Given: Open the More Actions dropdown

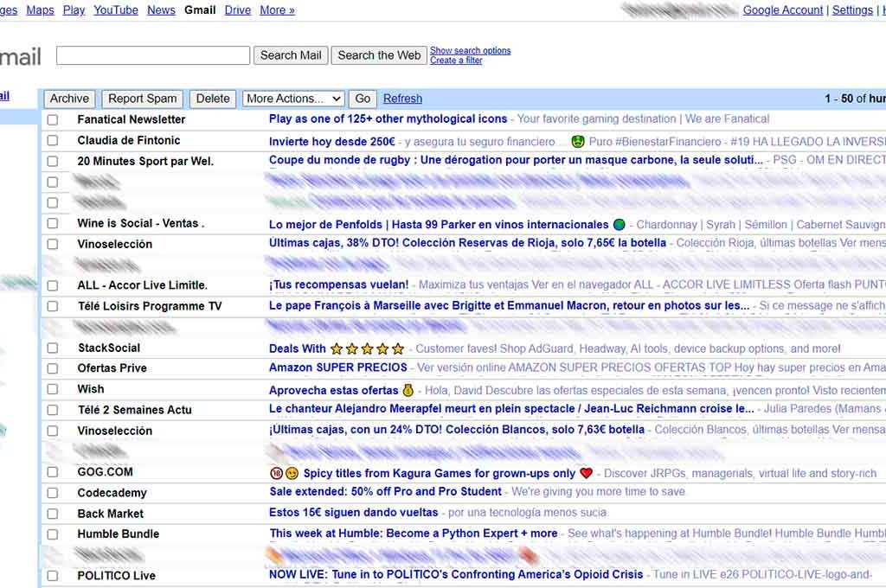Looking at the screenshot, I should pyautogui.click(x=293, y=99).
